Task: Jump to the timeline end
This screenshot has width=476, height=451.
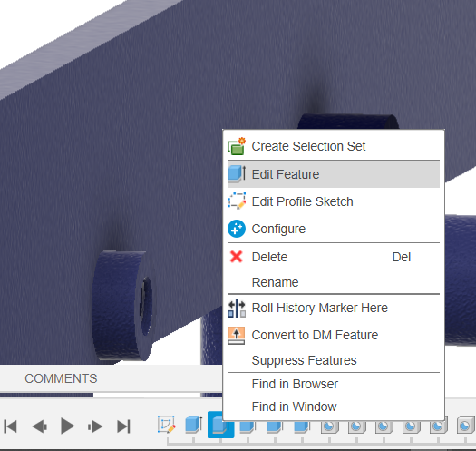Action: coord(123,426)
